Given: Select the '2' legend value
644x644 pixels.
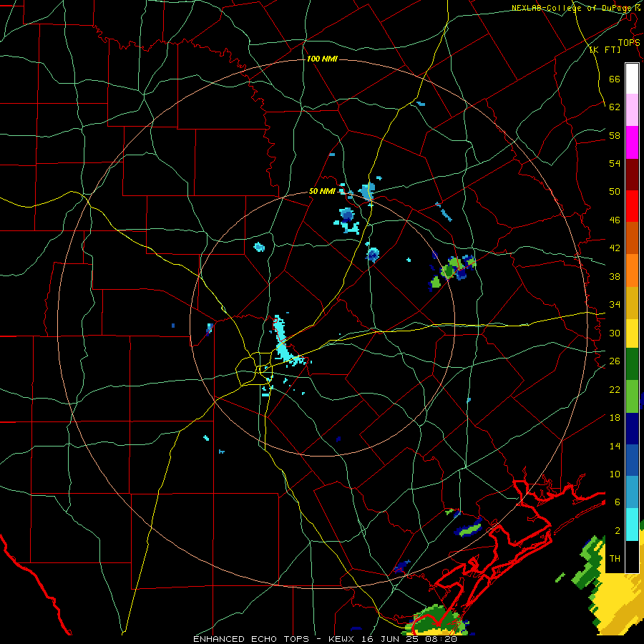Looking at the screenshot, I should click(618, 531).
